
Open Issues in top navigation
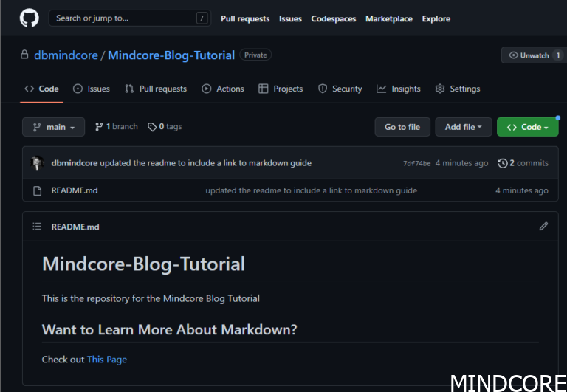[x=290, y=18]
